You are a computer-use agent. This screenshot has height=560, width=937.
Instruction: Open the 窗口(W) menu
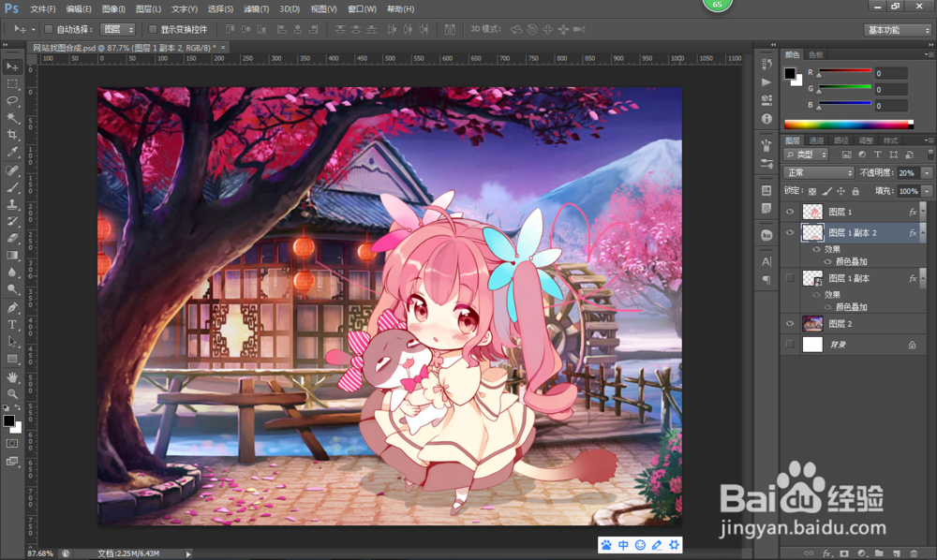(x=362, y=9)
